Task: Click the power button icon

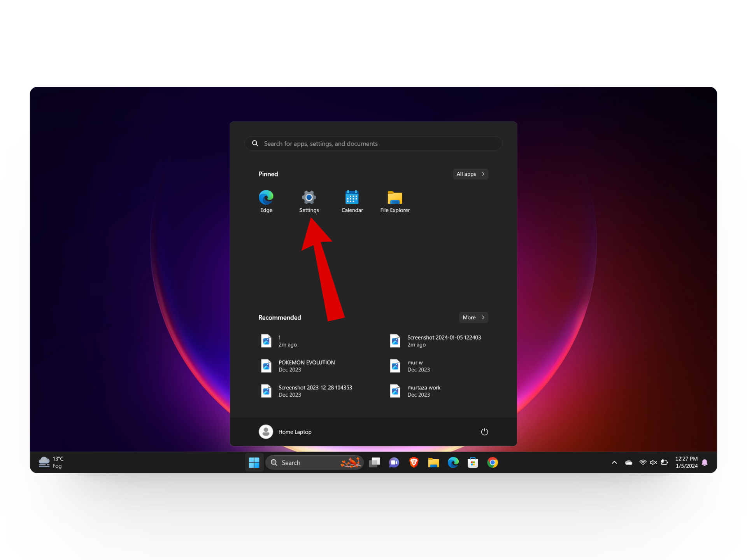Action: click(484, 432)
